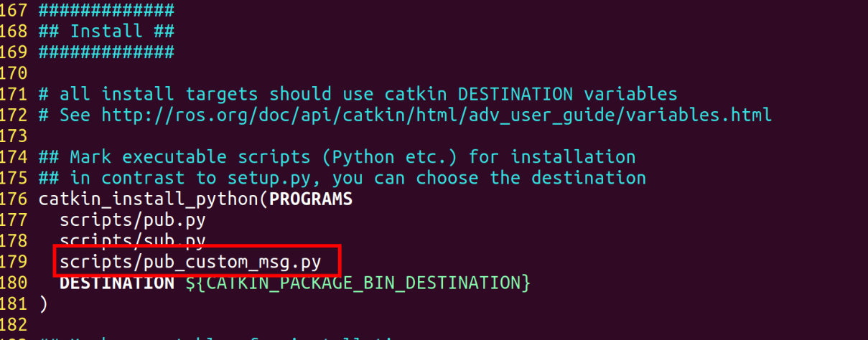
Task: Click the scripts/pub_custom_msg.py line in red box
Action: [190, 262]
